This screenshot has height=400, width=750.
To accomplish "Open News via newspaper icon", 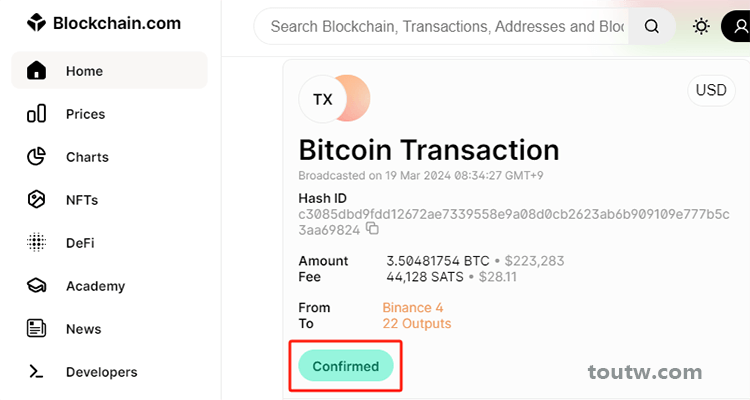I will point(36,329).
